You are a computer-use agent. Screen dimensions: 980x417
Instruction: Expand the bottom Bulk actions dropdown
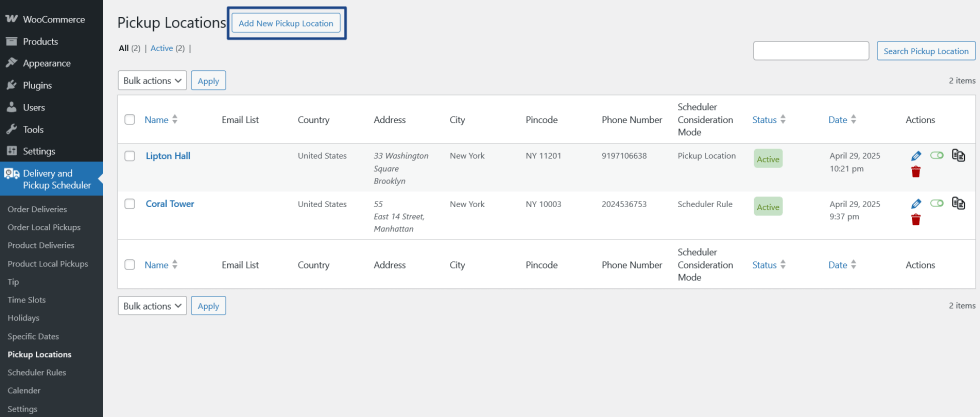coord(152,306)
